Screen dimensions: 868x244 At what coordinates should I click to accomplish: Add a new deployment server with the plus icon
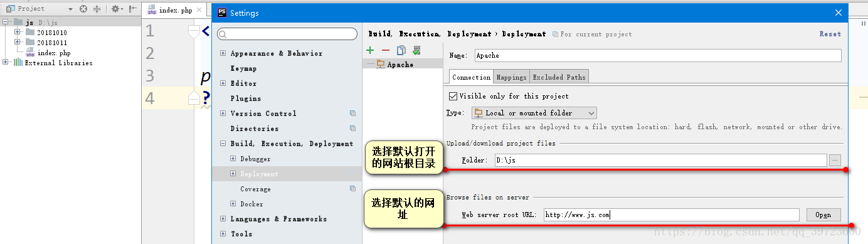pyautogui.click(x=370, y=50)
